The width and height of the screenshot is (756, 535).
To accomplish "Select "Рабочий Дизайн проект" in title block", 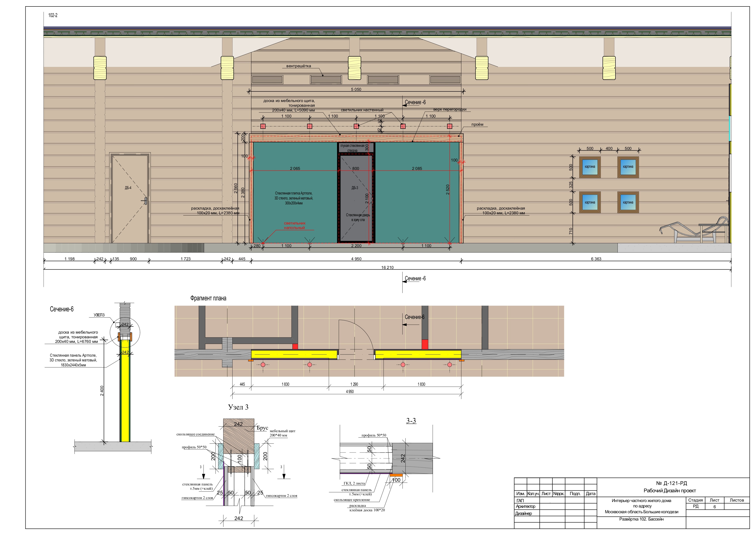I will pyautogui.click(x=670, y=491).
